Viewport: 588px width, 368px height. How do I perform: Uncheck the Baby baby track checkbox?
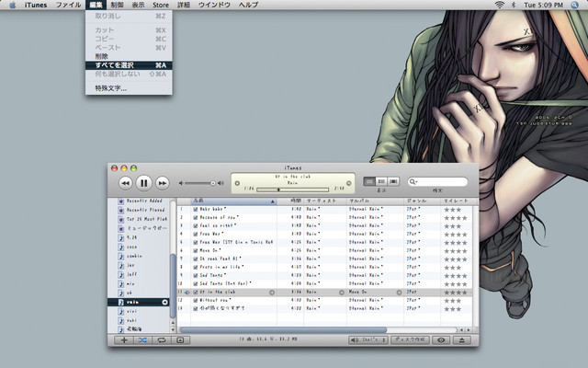pos(196,210)
